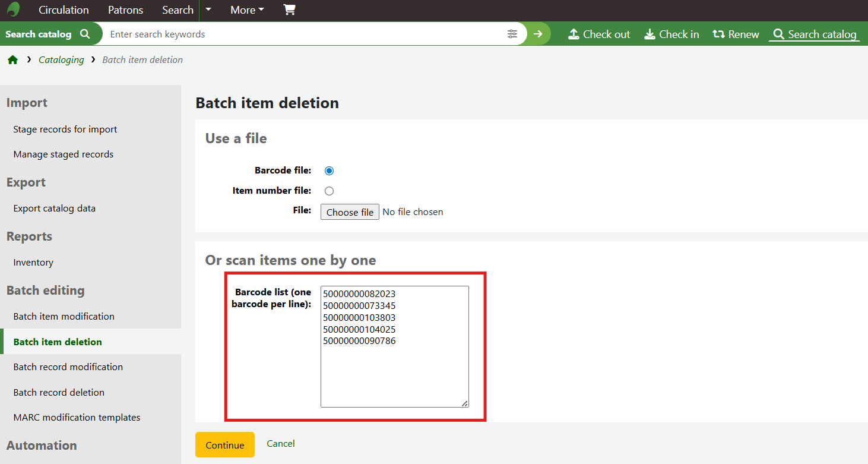Screen dimensions: 868x464
Task: Click the Koha leaf logo icon
Action: 13,10
